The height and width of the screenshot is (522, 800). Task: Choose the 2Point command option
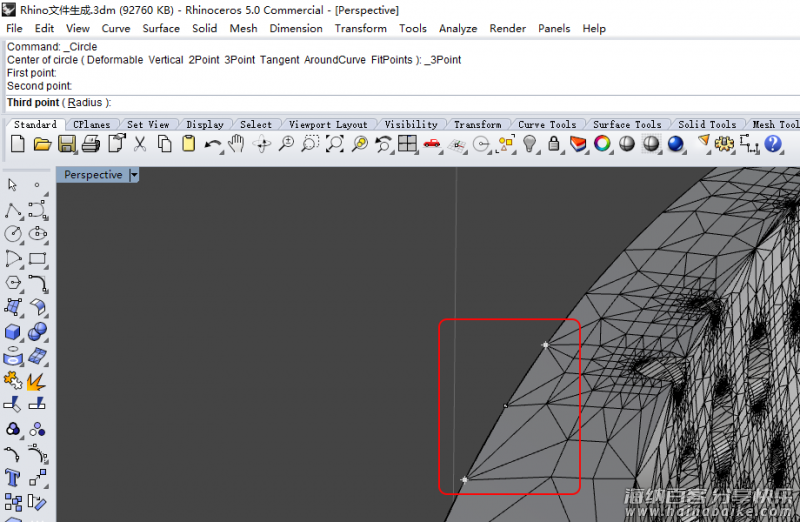click(x=204, y=60)
